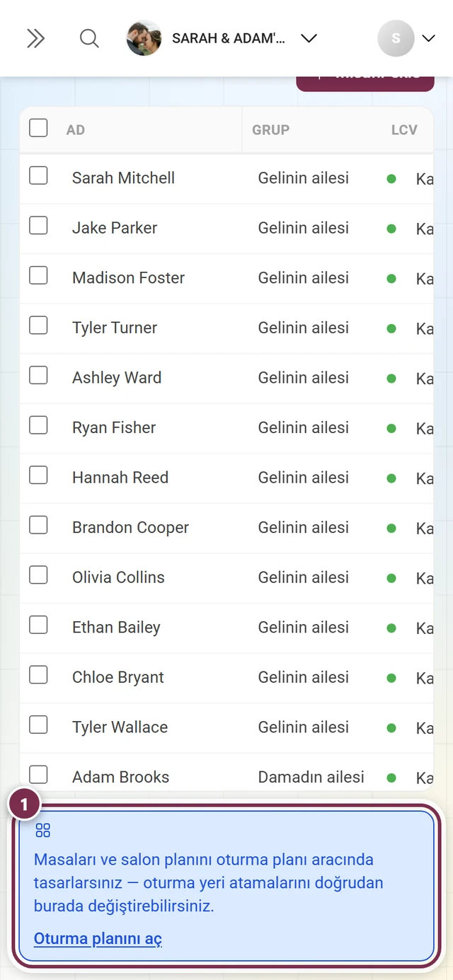This screenshot has width=453, height=980.
Task: Click the grid icon in the info banner
Action: pos(43,831)
